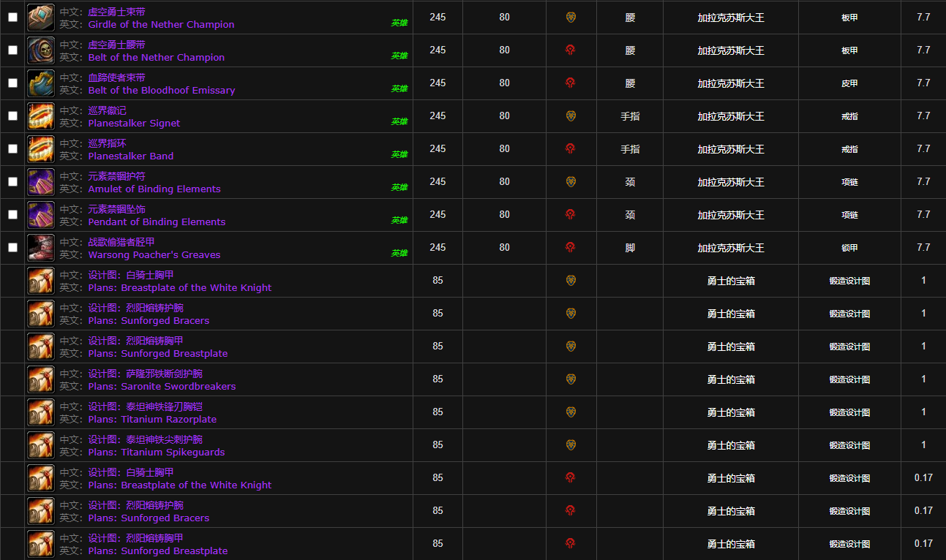
Task: Open the Pendant of Binding Elements item icon
Action: pyautogui.click(x=41, y=215)
